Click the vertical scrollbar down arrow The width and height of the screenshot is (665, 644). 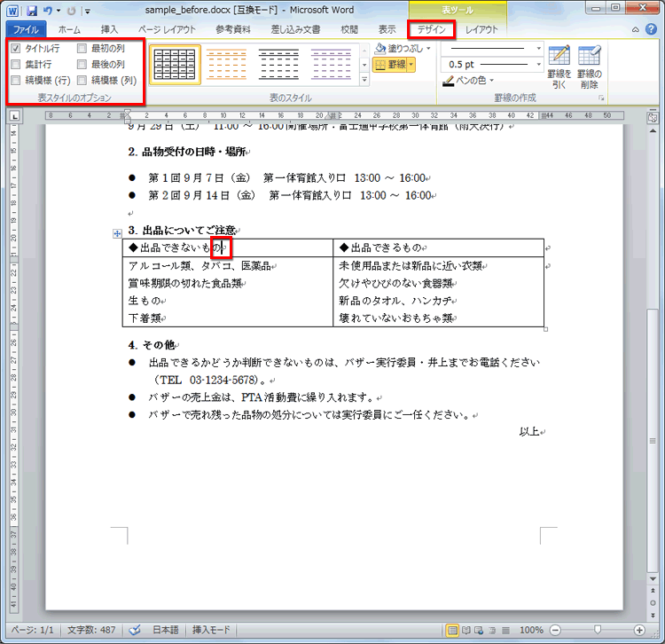coord(653,578)
